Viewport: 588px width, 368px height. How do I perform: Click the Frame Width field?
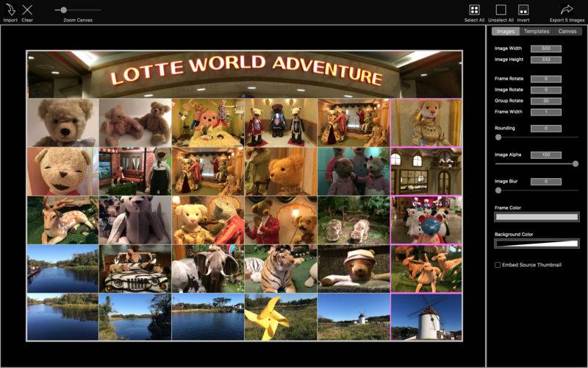pyautogui.click(x=546, y=112)
